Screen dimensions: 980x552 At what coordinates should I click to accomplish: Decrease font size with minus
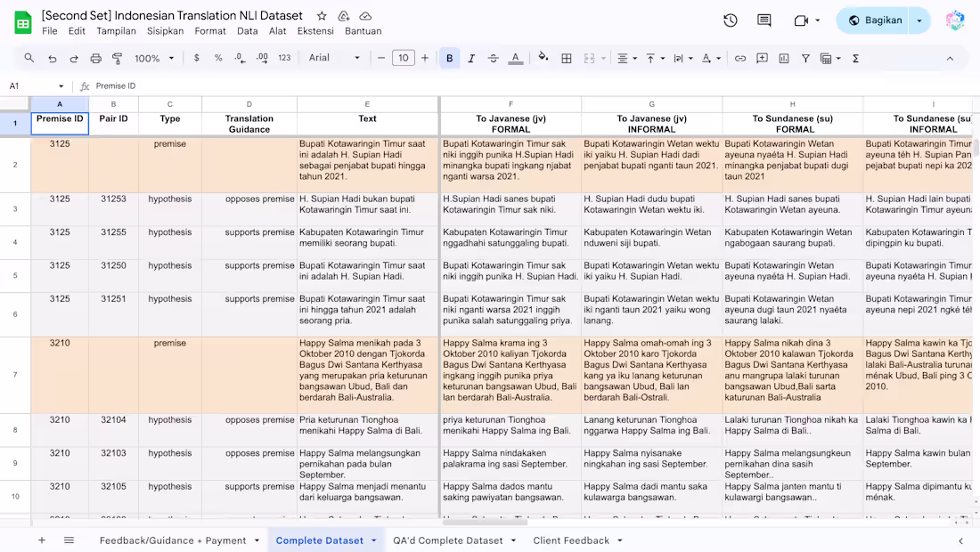[x=381, y=58]
